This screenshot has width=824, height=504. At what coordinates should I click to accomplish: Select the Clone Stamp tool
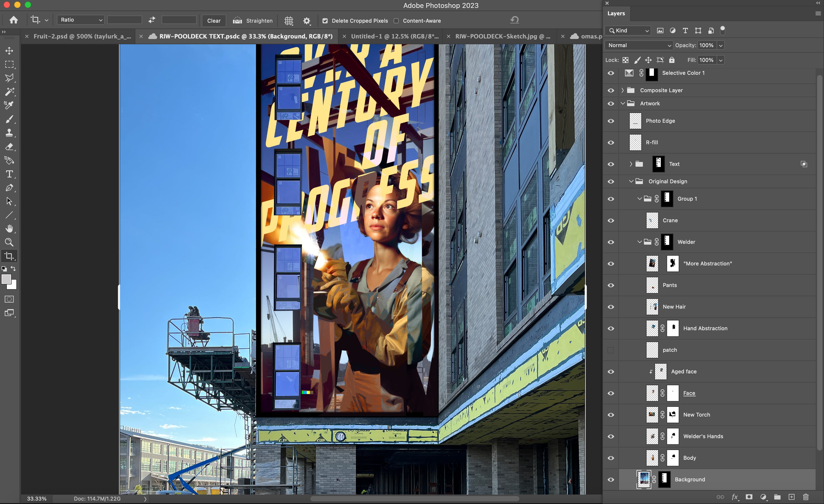point(9,133)
